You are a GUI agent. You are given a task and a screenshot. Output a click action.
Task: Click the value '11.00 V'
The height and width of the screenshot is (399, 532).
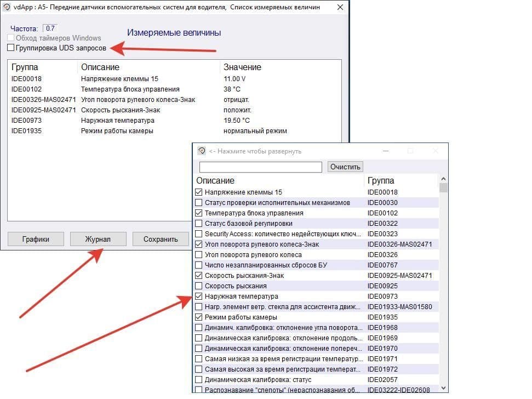[234, 79]
